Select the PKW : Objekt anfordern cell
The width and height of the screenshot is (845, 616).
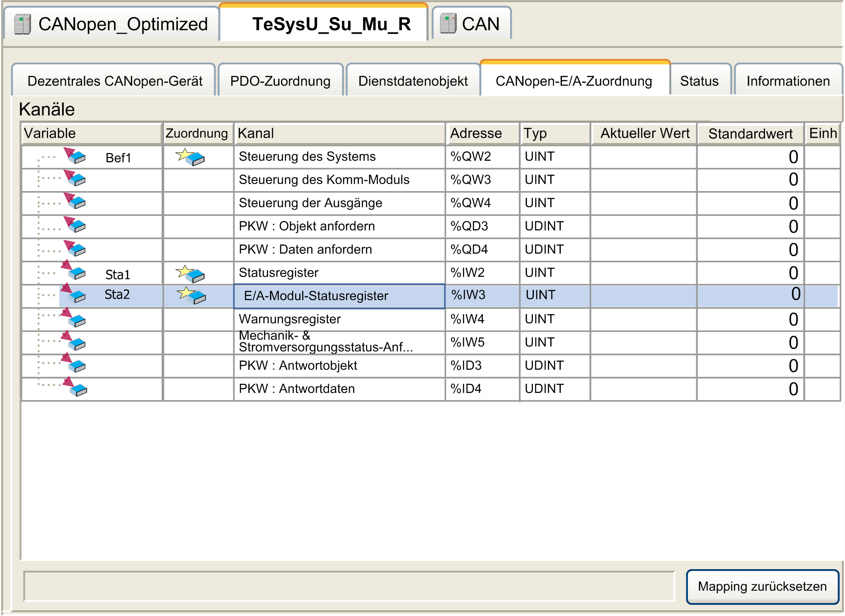coord(339,226)
